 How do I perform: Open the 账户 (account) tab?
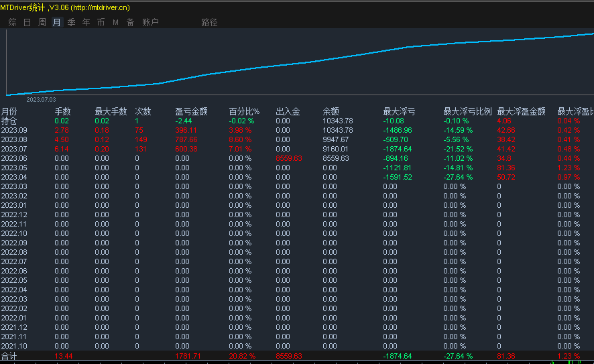[x=151, y=22]
